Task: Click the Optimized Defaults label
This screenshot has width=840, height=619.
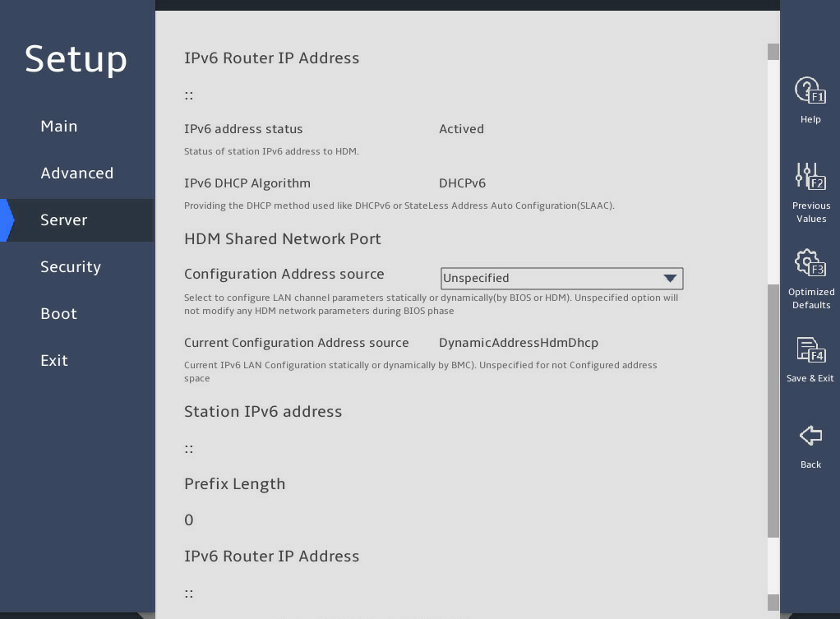Action: tap(811, 298)
